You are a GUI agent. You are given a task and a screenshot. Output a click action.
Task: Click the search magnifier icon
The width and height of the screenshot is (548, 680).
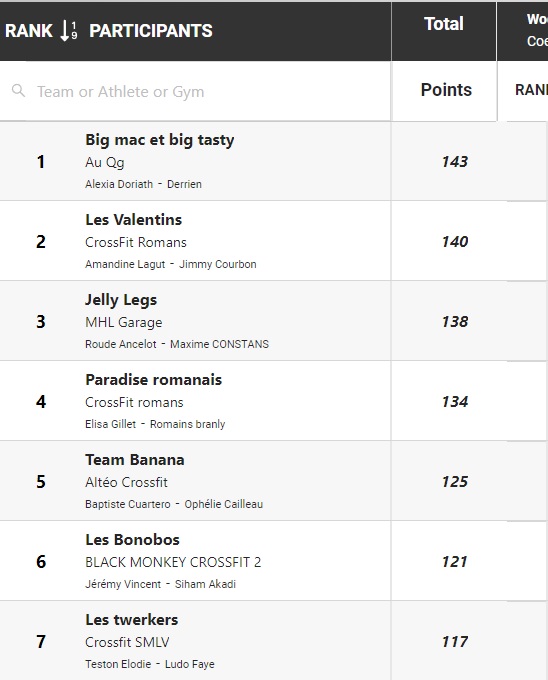18,91
